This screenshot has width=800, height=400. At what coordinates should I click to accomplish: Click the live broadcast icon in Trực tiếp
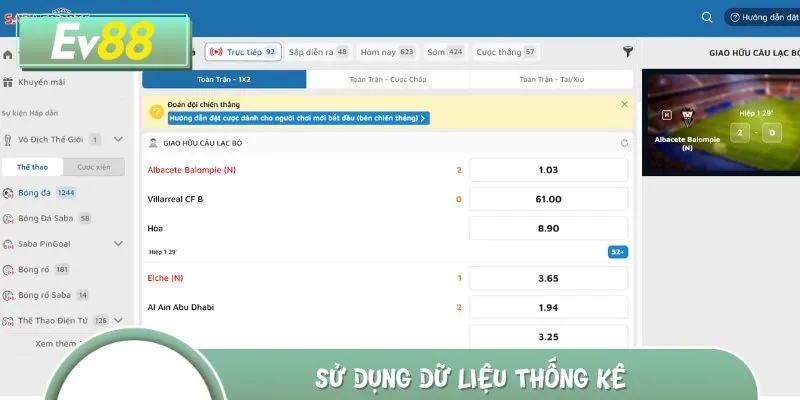click(x=216, y=52)
